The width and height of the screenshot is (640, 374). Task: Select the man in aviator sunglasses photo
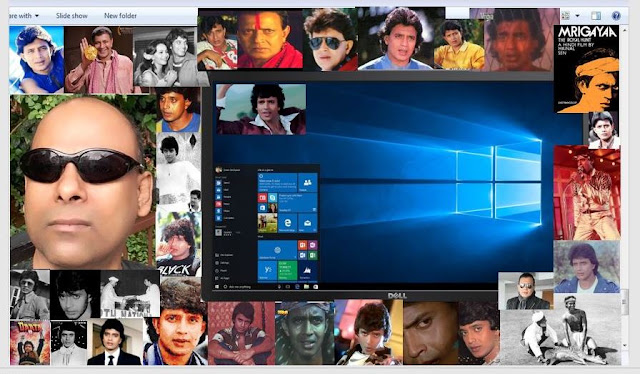[330, 40]
